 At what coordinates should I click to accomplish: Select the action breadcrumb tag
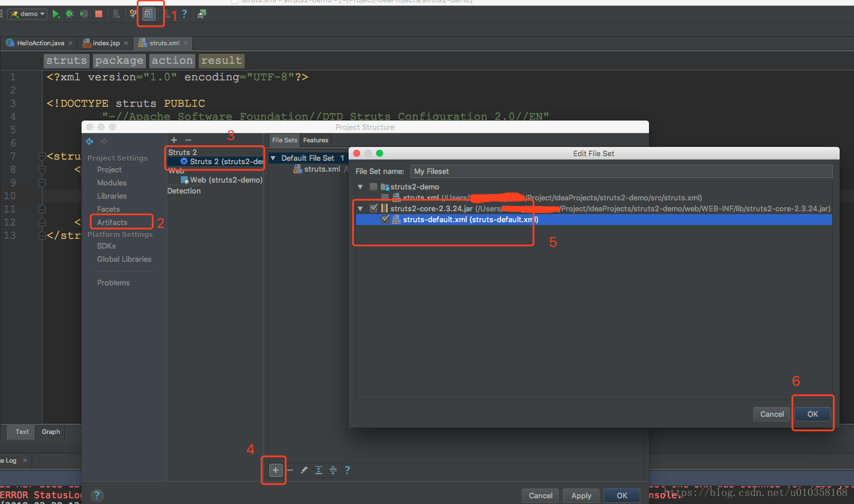pos(172,61)
